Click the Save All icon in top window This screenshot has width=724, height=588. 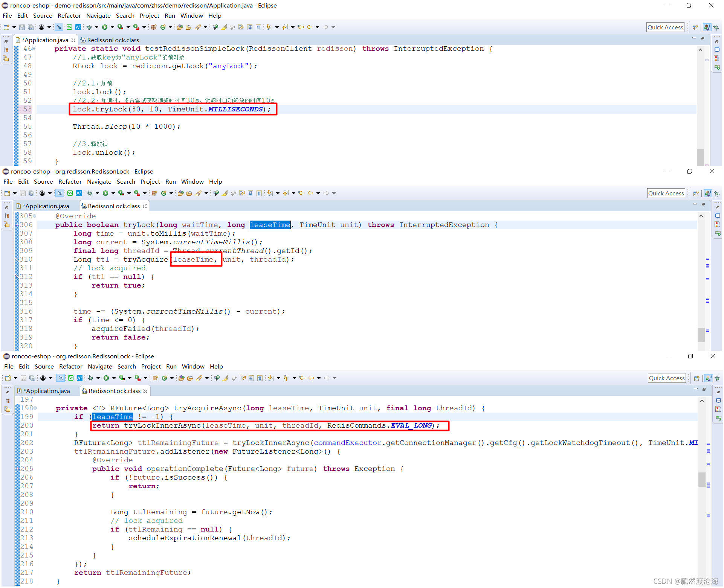click(31, 27)
